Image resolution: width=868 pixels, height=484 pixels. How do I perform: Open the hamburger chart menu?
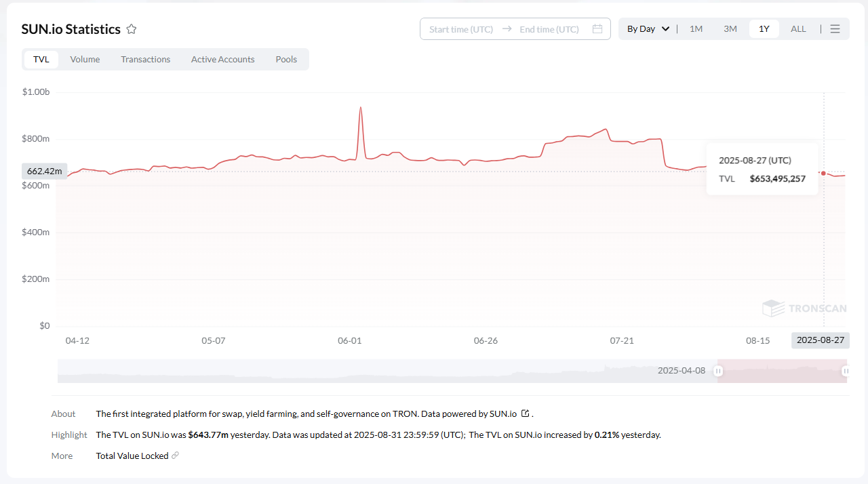(x=835, y=29)
